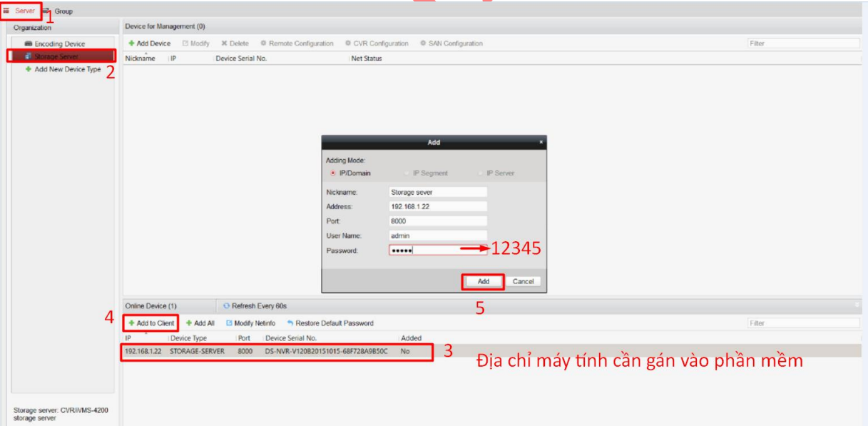Select the IP Server adding mode
The image size is (868, 426).
(481, 173)
